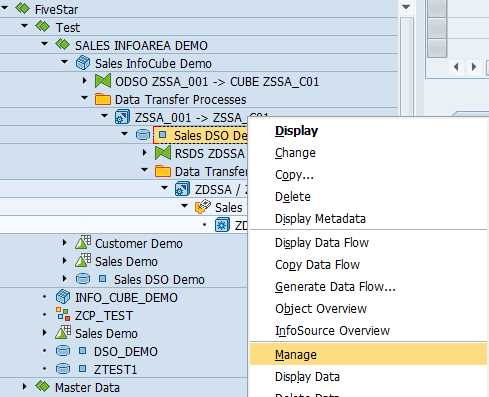Click the indented Sales Demo InfoObject icon

(x=83, y=261)
